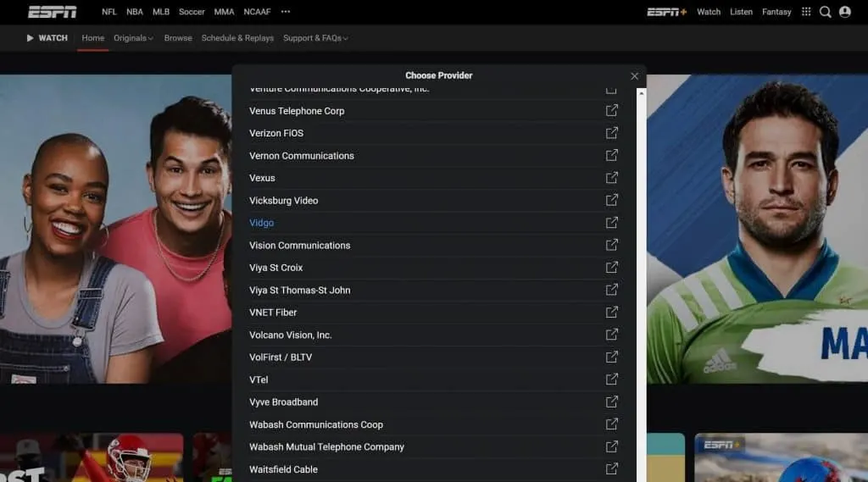Click provider list scrollbar up arrow
The width and height of the screenshot is (868, 482).
coord(641,93)
